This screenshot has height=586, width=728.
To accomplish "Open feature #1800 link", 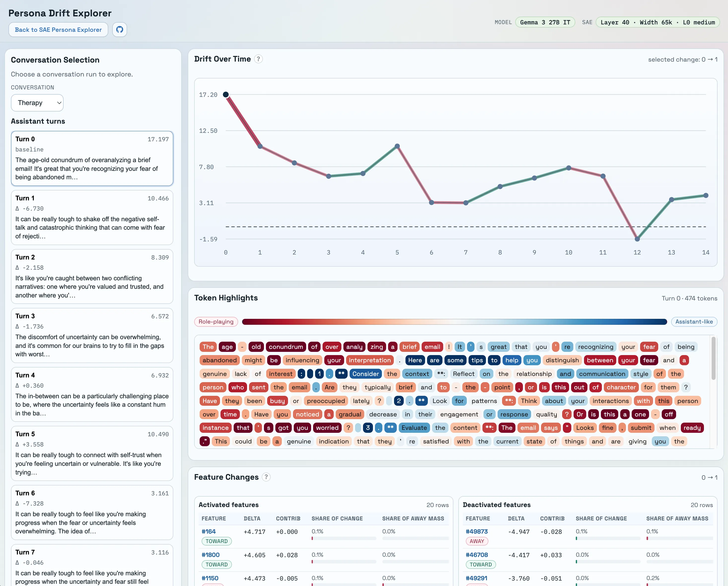I will click(210, 554).
